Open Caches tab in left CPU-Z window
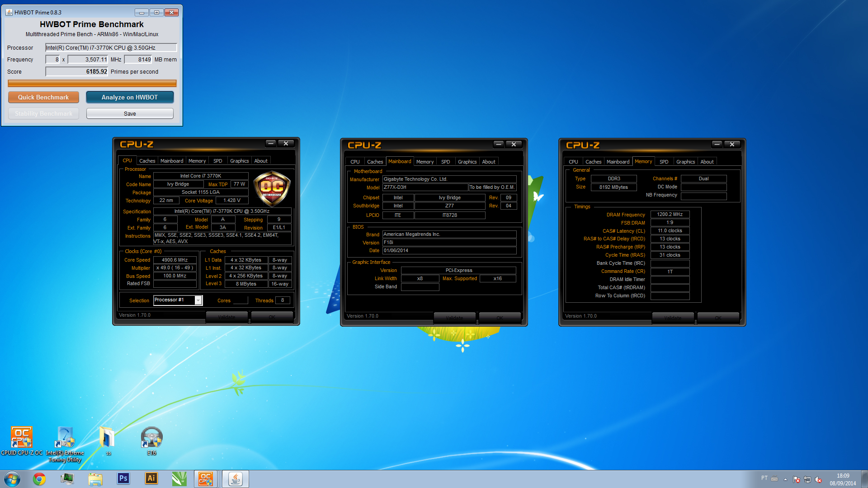This screenshot has height=488, width=868. 147,161
